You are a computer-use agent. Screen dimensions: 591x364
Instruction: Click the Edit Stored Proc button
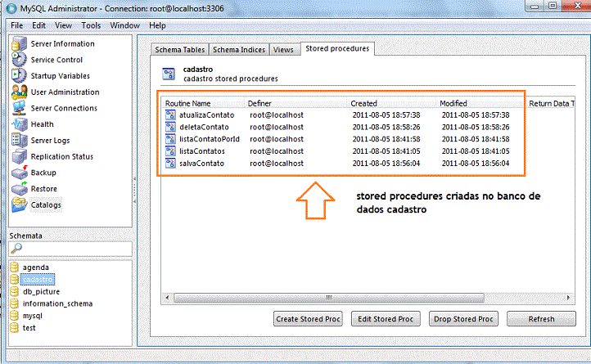386,319
